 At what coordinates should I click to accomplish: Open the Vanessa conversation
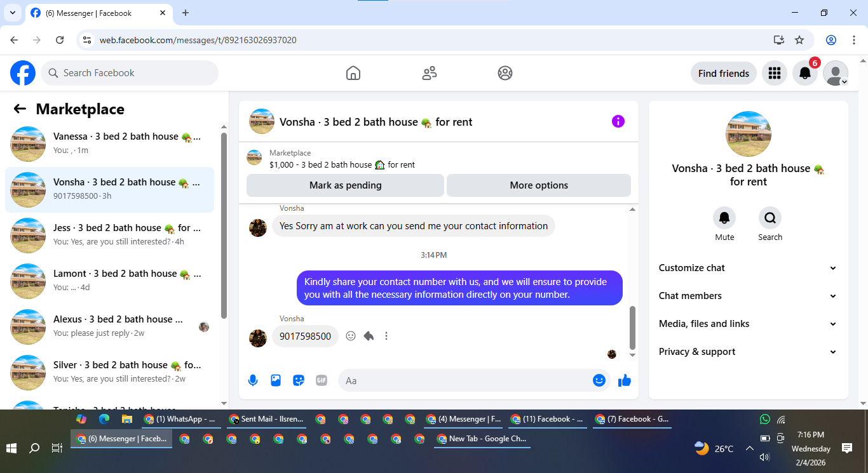(x=109, y=144)
